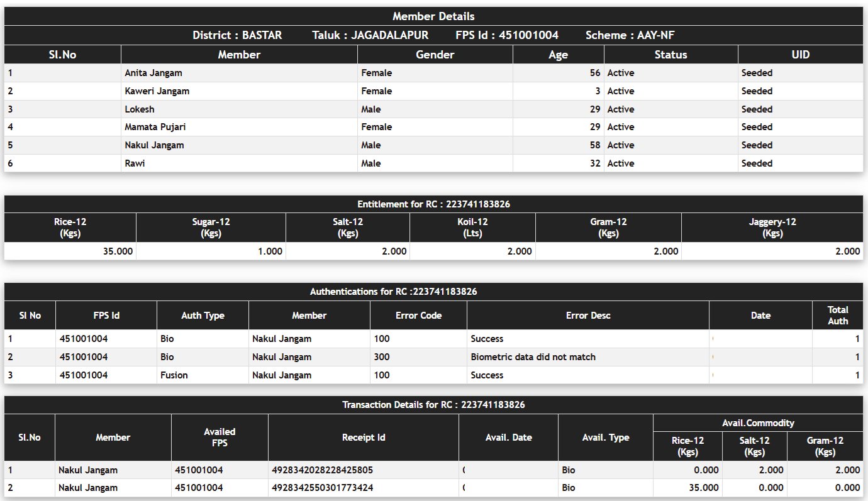Click 35.000 rice value in transaction table
The width and height of the screenshot is (868, 501).
pyautogui.click(x=704, y=488)
